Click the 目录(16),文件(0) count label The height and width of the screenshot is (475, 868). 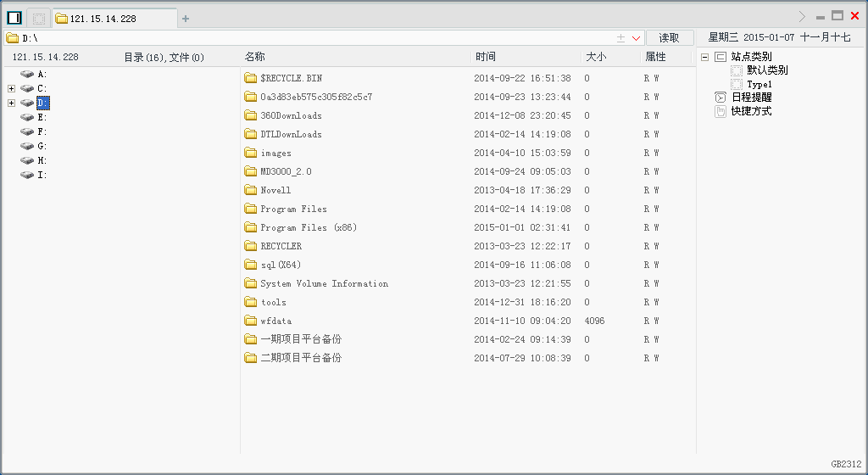[x=164, y=57]
